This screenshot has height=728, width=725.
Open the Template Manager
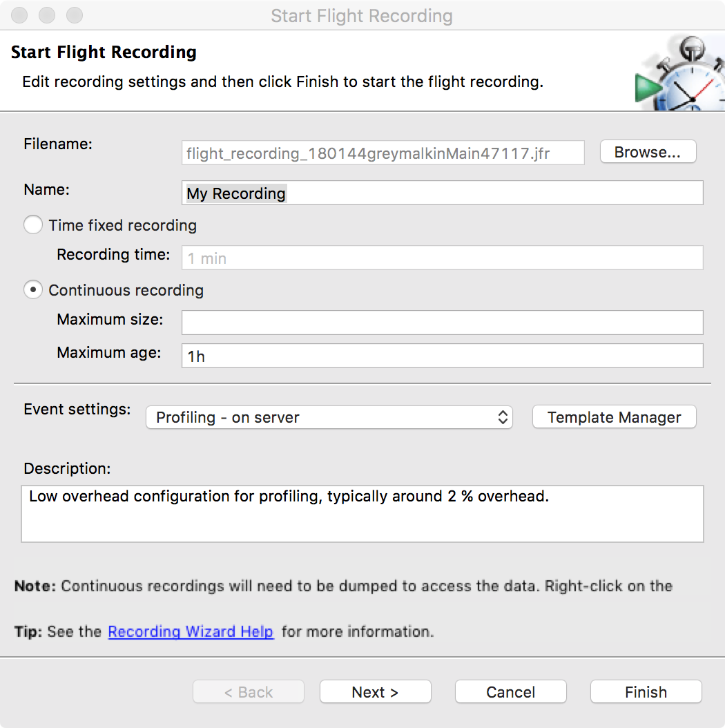tap(614, 417)
